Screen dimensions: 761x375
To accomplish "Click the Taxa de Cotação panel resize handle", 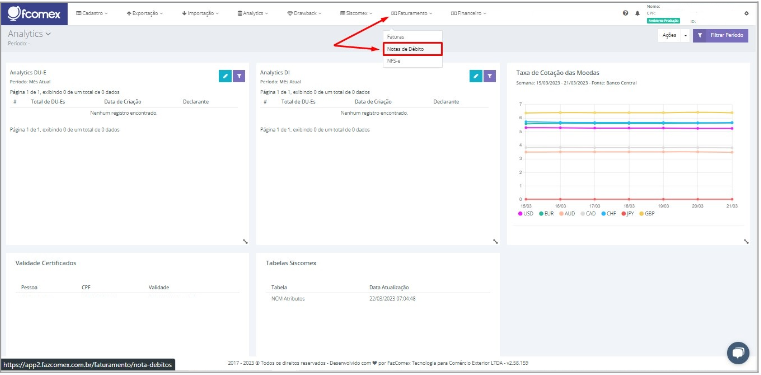I will [746, 241].
